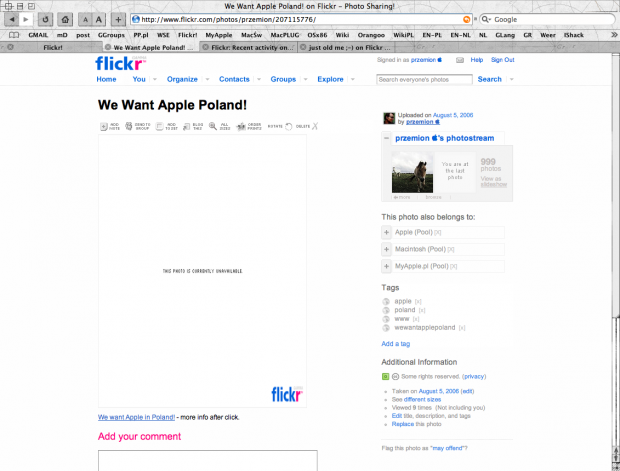Click the Add to Set icon

click(159, 127)
